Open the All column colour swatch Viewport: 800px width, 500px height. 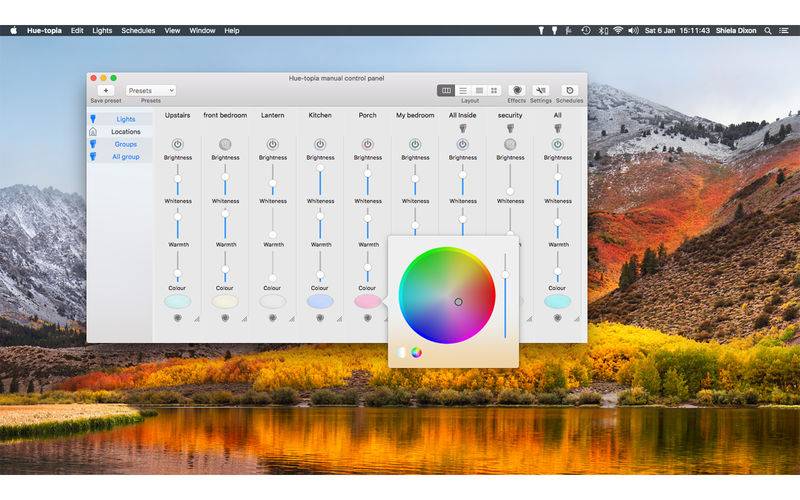coord(558,302)
